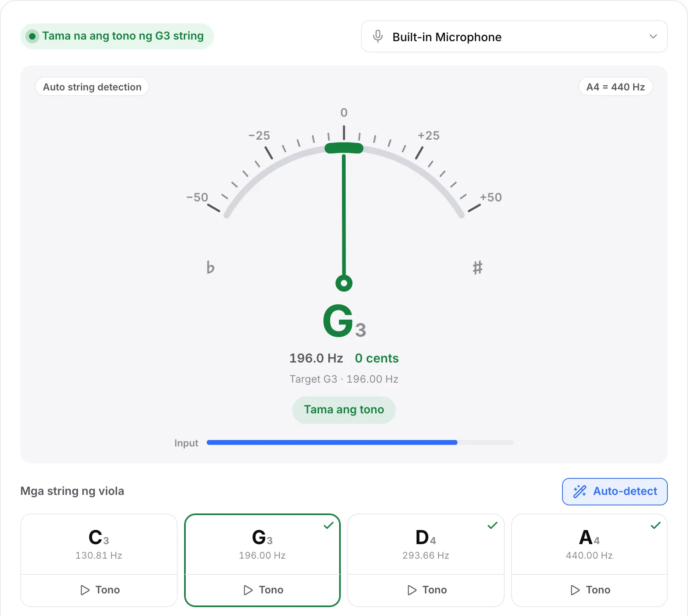The width and height of the screenshot is (688, 616).
Task: Click the sharp symbol on gauge
Action: [478, 267]
